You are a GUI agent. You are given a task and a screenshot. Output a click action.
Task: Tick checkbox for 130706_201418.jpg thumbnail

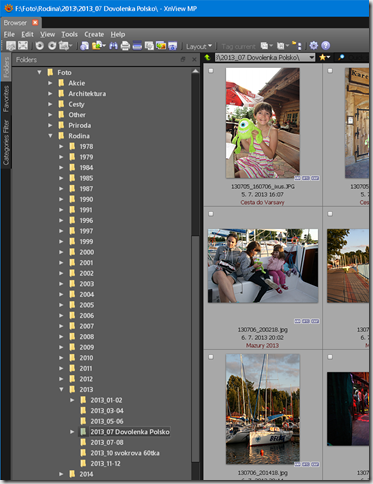[211, 357]
